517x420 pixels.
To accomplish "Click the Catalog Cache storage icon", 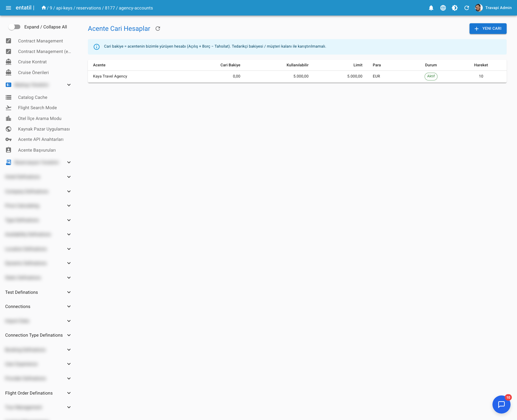I will point(8,97).
